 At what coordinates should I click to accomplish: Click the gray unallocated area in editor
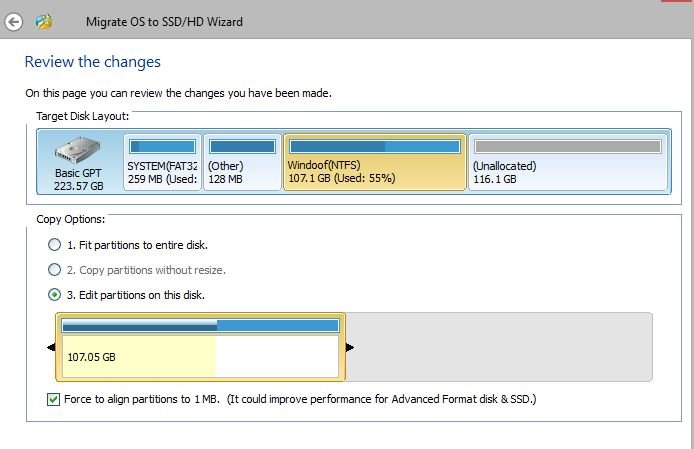(x=499, y=347)
